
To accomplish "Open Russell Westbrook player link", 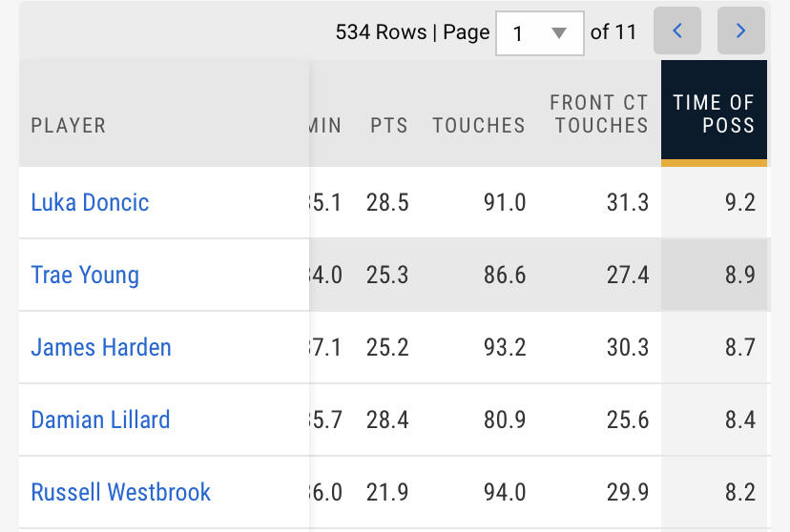I will click(x=121, y=492).
